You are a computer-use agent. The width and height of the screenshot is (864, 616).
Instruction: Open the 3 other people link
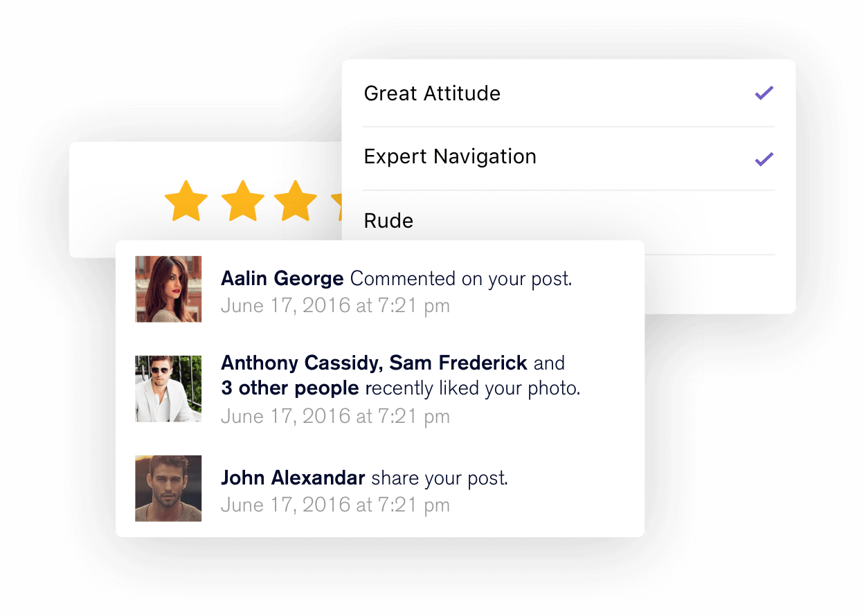290,388
